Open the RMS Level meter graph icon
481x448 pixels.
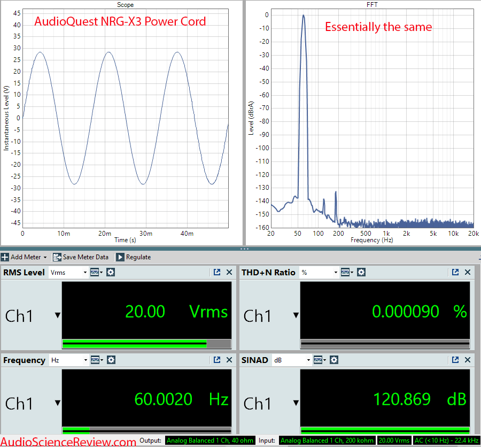(x=96, y=272)
